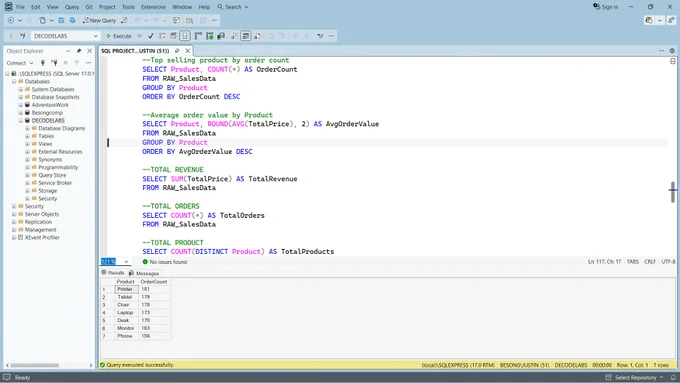Open Object Explorer toolbar more options
This screenshot has width=680, height=383.
[88, 63]
